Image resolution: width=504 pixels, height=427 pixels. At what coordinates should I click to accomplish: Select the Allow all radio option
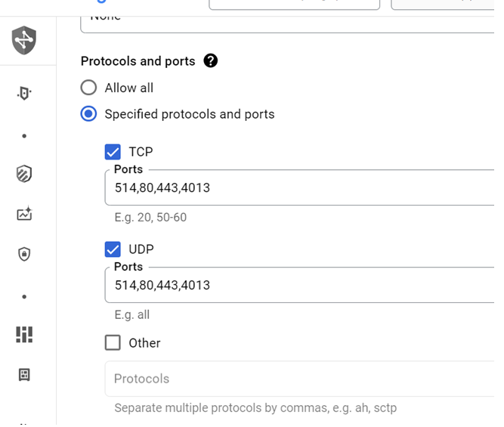point(89,88)
